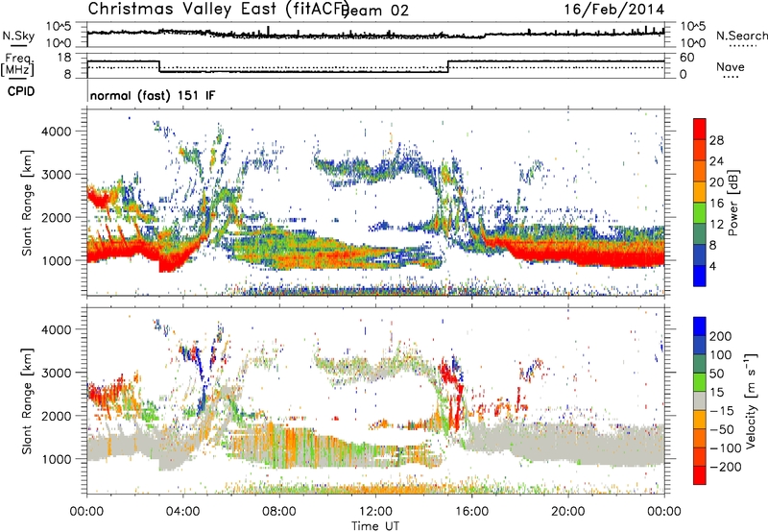Click the 'N.Search' legend label
The image size is (768, 532).
click(x=741, y=36)
